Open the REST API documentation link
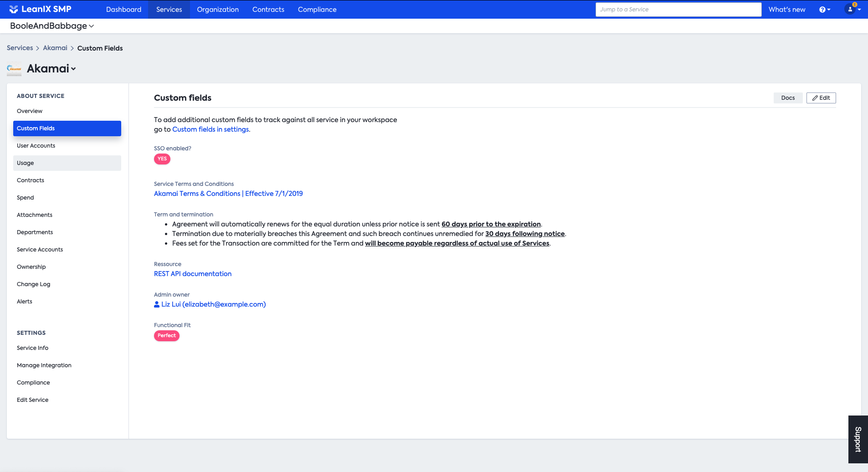 pyautogui.click(x=193, y=274)
